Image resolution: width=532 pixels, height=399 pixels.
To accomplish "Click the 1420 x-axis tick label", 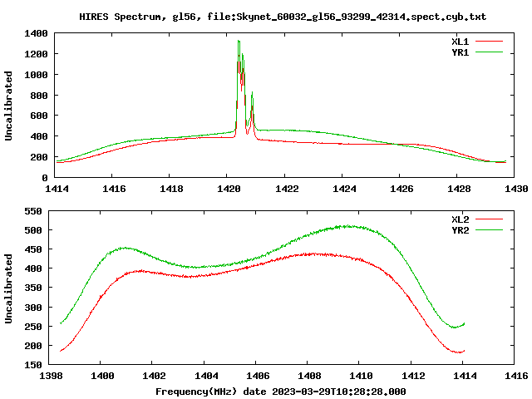I will pyautogui.click(x=229, y=189).
